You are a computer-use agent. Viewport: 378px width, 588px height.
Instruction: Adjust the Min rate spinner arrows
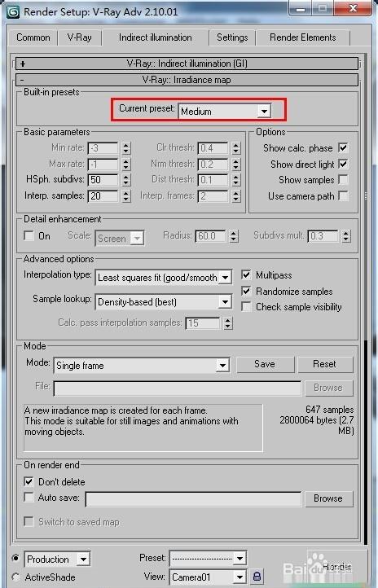click(x=126, y=148)
